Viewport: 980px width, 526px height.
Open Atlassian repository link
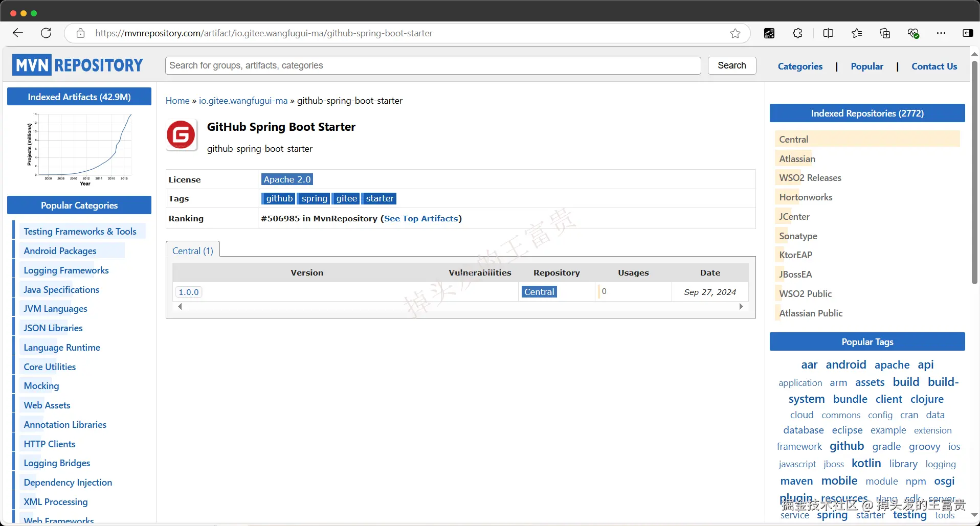tap(797, 159)
